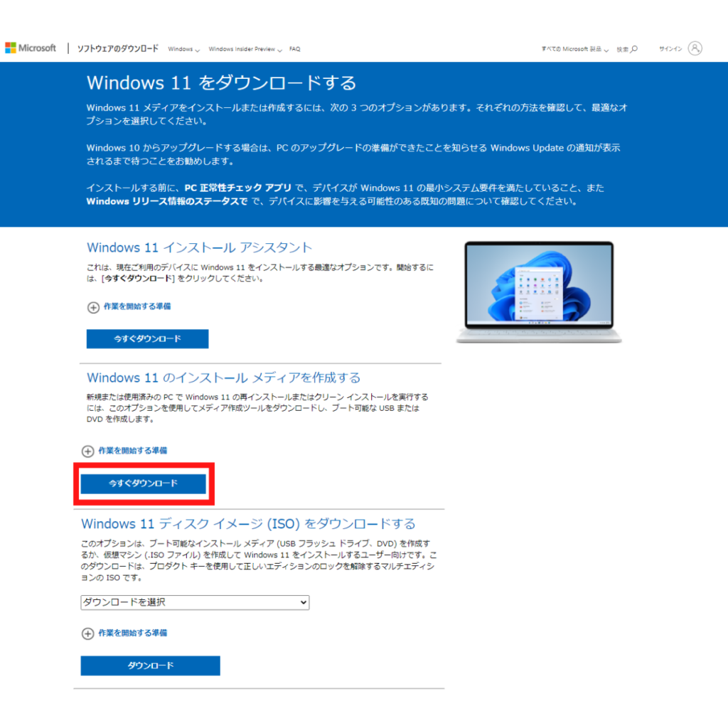728x728 pixels.
Task: Click the paragraph starting このオプションは、ブート可能な
Action: [259, 560]
